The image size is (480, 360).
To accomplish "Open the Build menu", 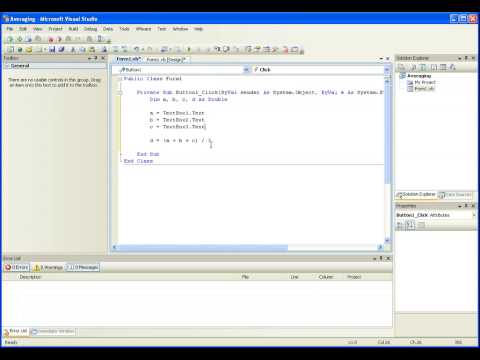I will tap(73, 29).
